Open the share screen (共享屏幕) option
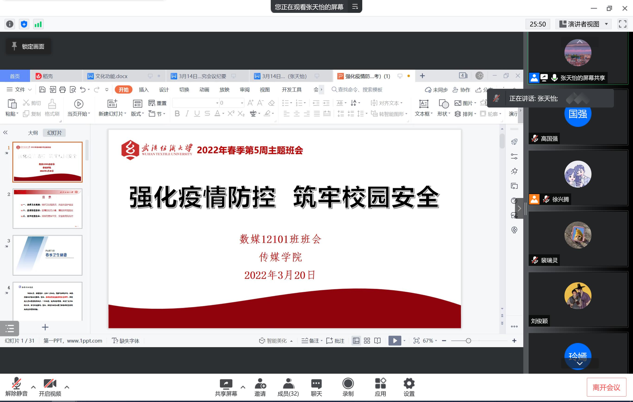 click(226, 384)
